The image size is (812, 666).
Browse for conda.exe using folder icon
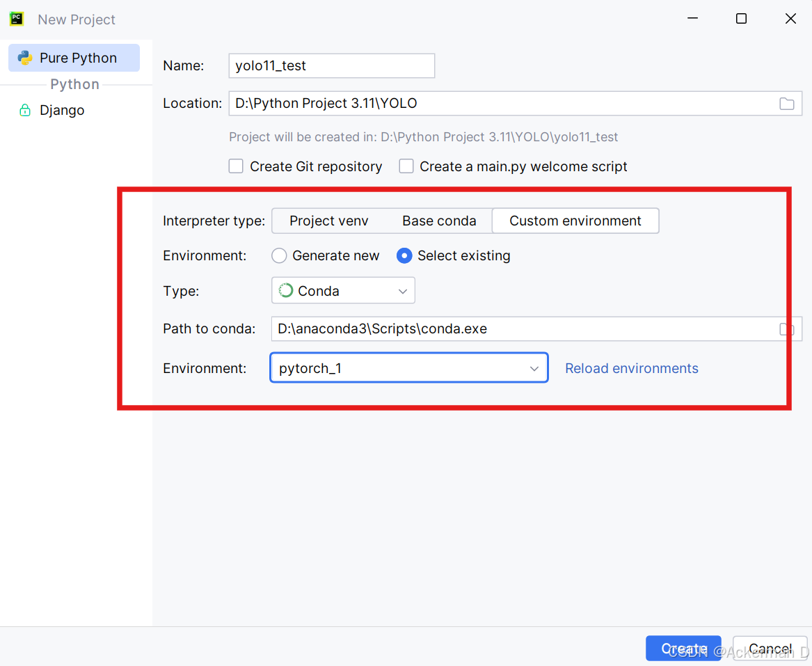787,329
